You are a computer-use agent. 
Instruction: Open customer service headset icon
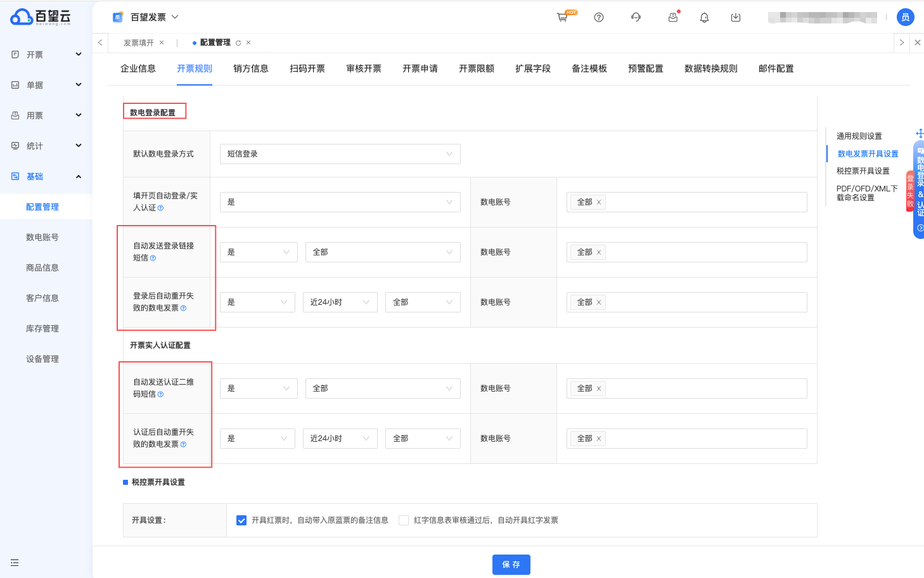[x=636, y=17]
